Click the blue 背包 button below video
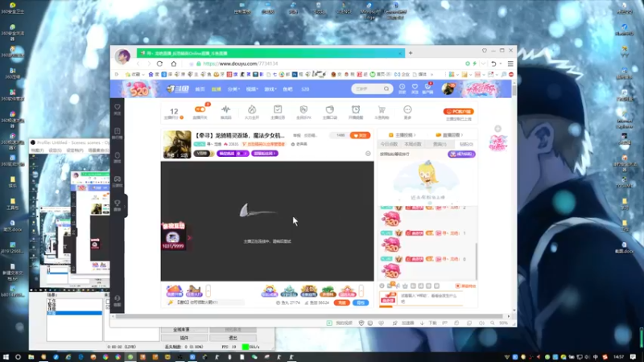This screenshot has width=644, height=362. [361, 302]
